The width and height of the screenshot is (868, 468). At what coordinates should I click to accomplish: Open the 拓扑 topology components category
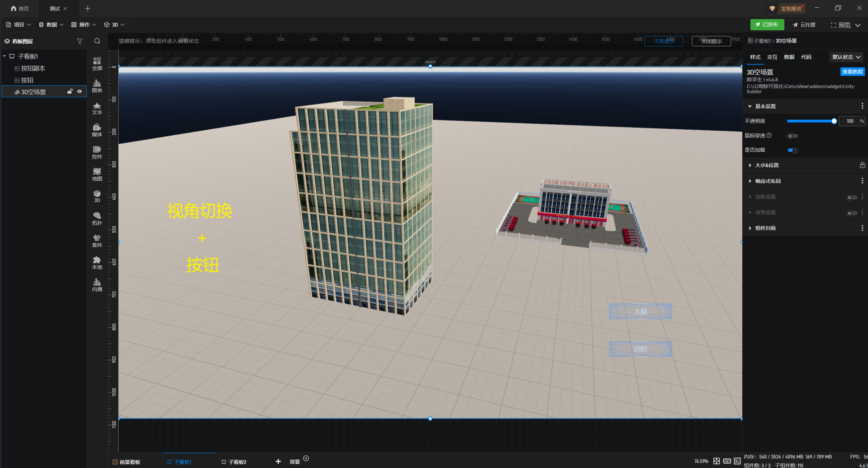[x=97, y=219]
